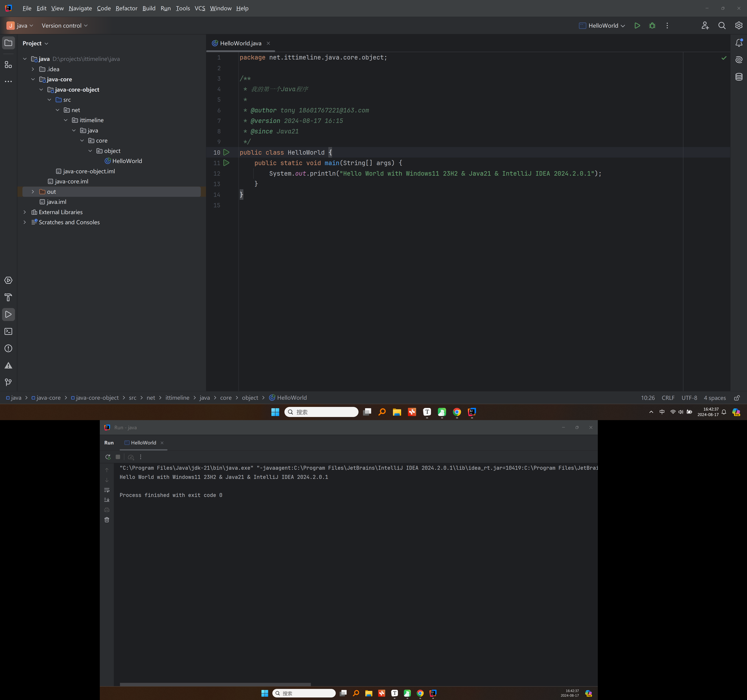747x700 pixels.
Task: Toggle scroll to end in Run console
Action: pos(107,500)
